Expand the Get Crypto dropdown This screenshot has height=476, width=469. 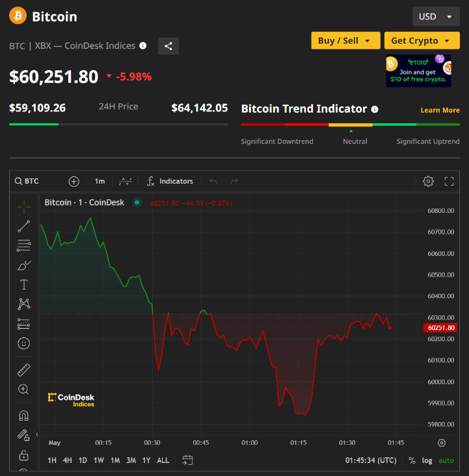(422, 40)
